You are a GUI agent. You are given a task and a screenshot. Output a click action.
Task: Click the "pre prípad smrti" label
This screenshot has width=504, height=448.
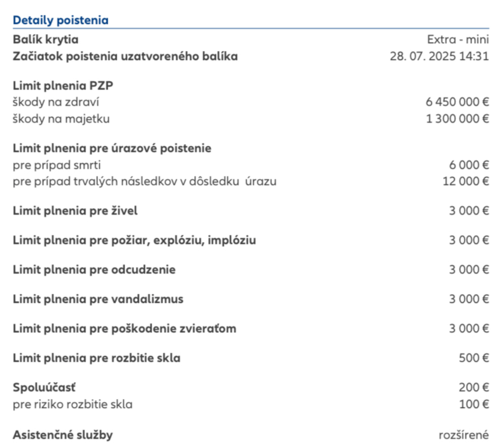point(57,165)
